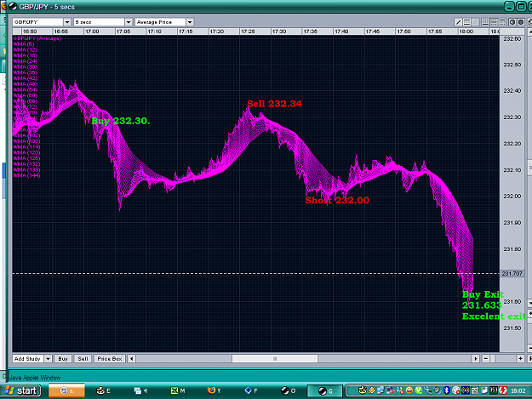Maximize the GBP/JPY chart window
The image size is (532, 399).
tap(521, 7)
